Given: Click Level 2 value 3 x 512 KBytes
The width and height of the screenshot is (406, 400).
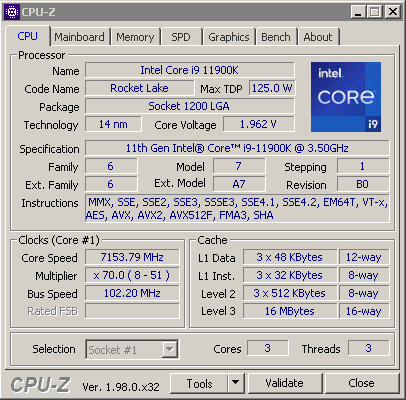Looking at the screenshot, I should click(x=290, y=293).
